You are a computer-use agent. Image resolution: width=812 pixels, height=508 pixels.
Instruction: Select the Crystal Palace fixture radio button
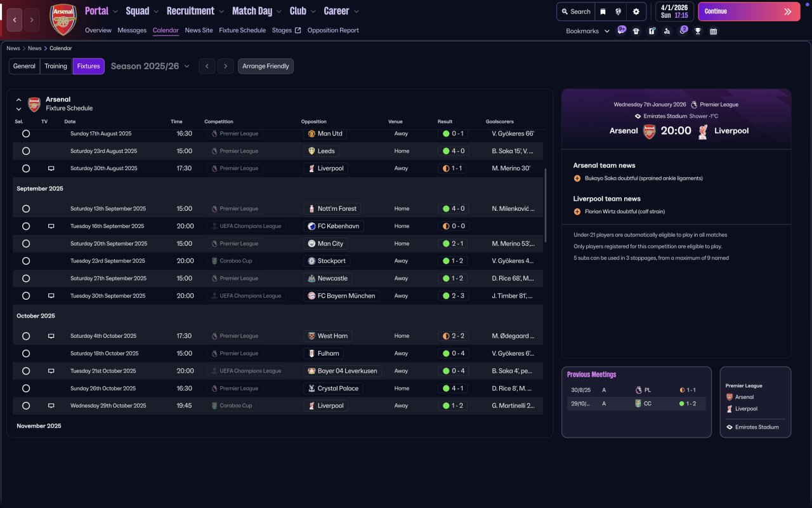26,388
